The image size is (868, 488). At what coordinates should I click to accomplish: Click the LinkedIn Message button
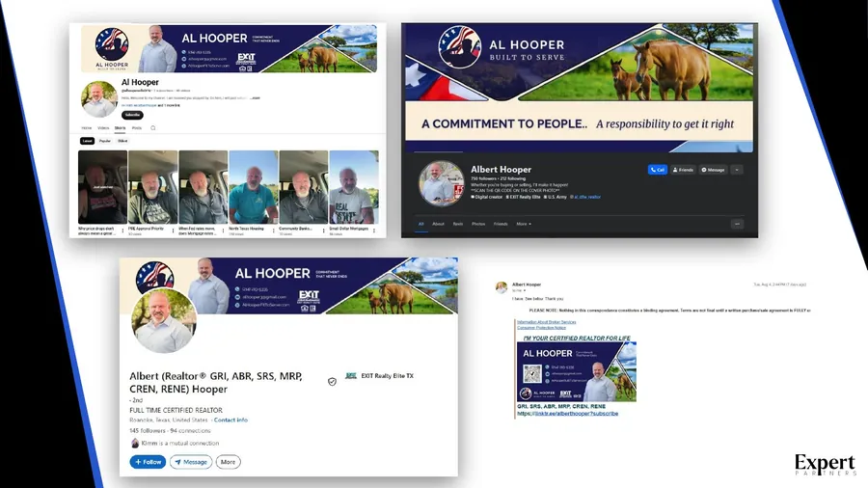tap(191, 462)
